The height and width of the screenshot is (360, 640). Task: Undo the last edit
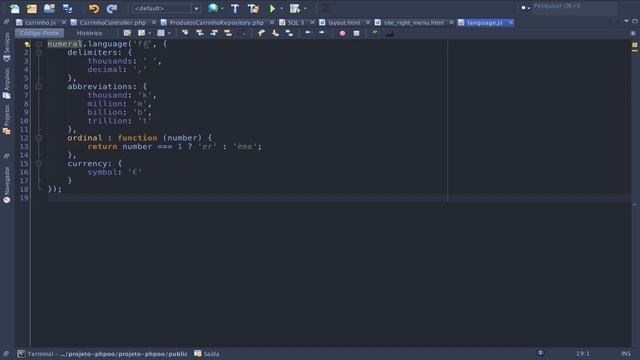(94, 8)
